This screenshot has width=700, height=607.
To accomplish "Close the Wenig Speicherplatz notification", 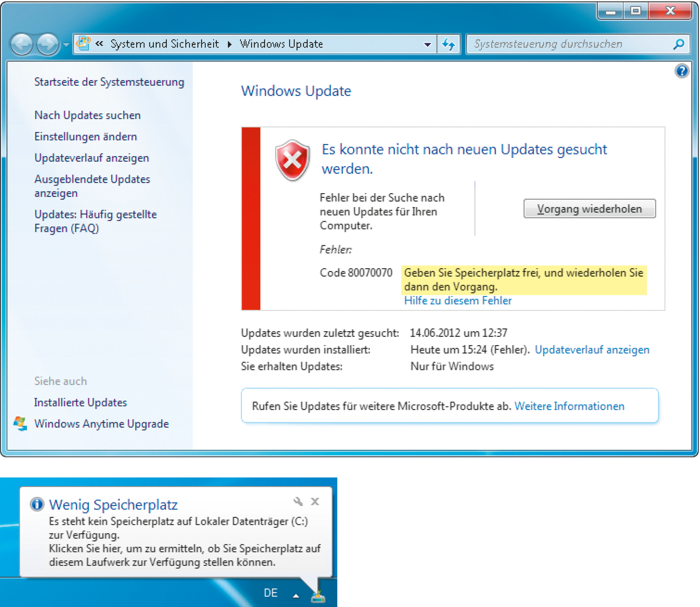I will (315, 501).
